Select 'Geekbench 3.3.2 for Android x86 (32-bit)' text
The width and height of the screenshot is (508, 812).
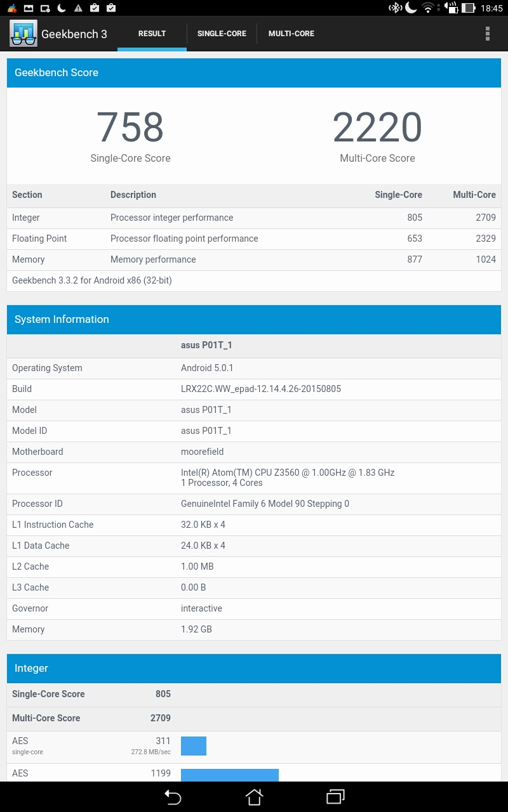pyautogui.click(x=92, y=280)
